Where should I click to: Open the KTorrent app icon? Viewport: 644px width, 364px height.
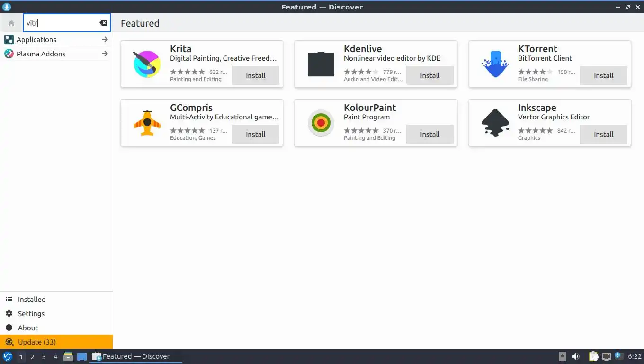(495, 64)
